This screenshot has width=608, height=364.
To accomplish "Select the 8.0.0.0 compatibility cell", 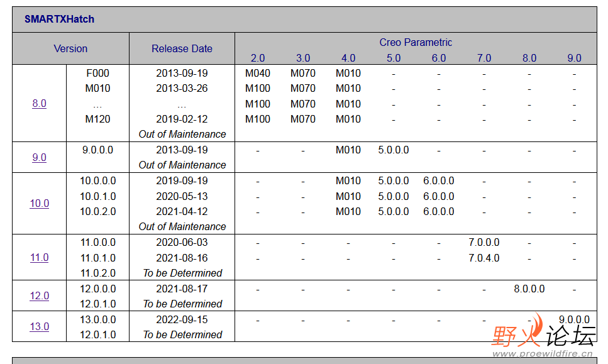I will coord(529,289).
